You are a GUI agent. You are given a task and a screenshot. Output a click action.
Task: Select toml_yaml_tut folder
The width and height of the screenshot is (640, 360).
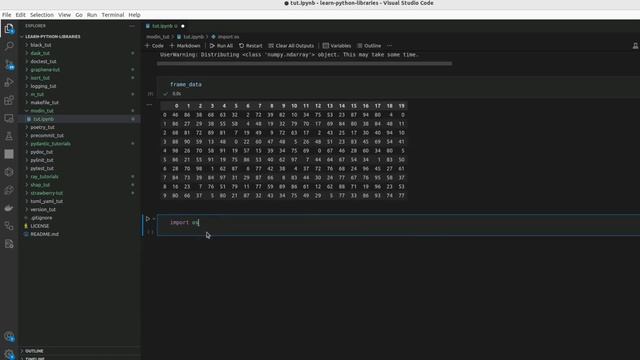click(x=47, y=201)
